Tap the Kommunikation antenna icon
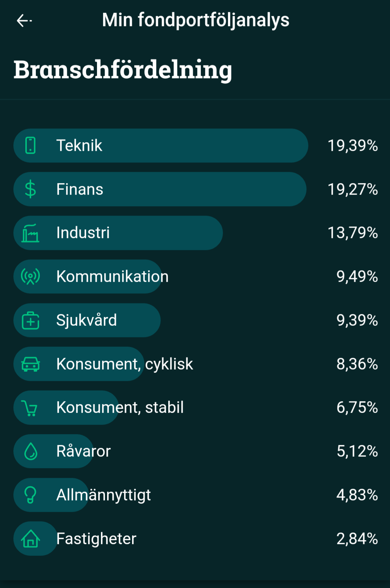390x588 pixels. pyautogui.click(x=30, y=277)
